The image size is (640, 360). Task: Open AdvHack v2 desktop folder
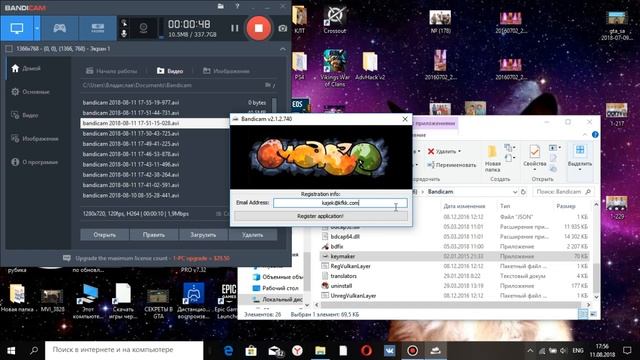[x=370, y=66]
